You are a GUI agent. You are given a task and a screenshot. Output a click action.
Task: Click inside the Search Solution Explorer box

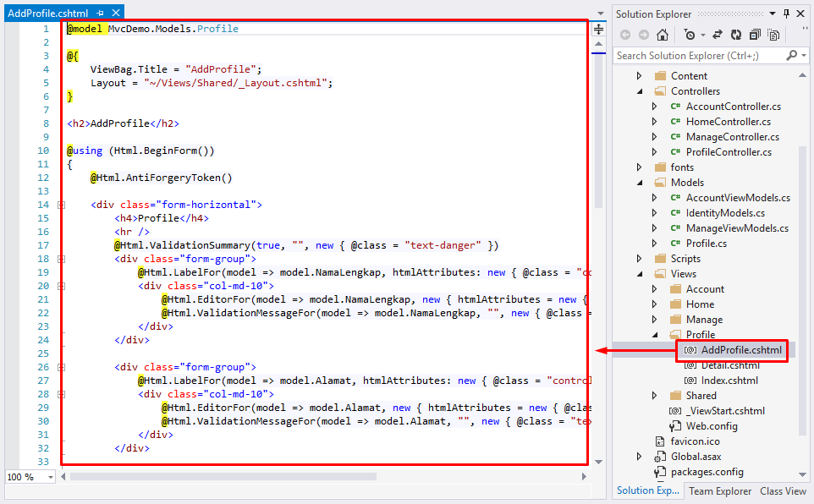point(694,54)
